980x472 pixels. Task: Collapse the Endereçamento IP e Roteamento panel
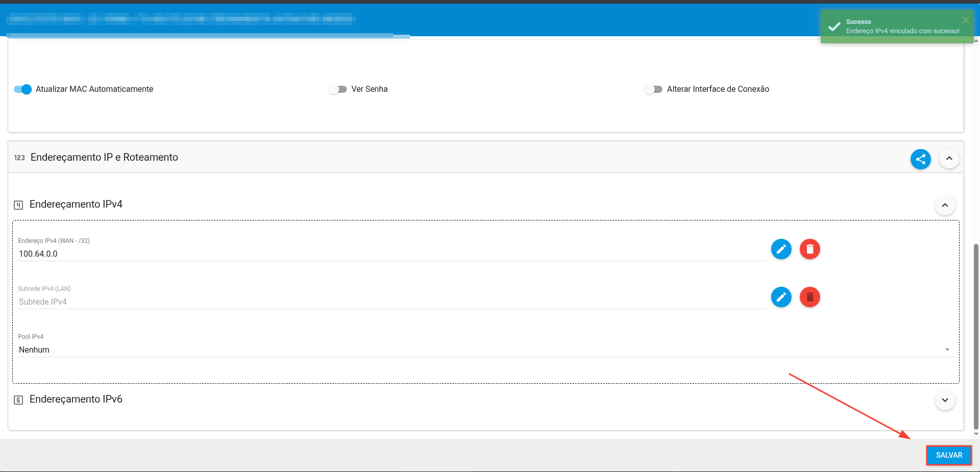click(x=949, y=158)
